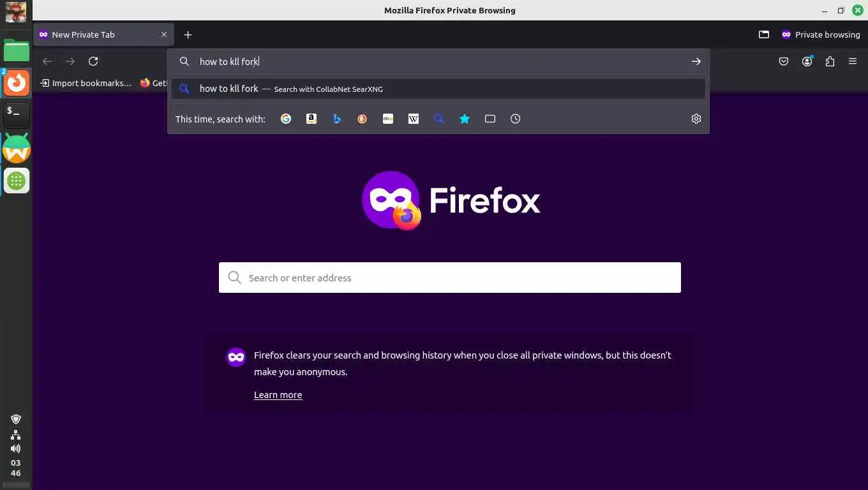The image size is (868, 490).
Task: Open the green app grid launcher
Action: (17, 181)
